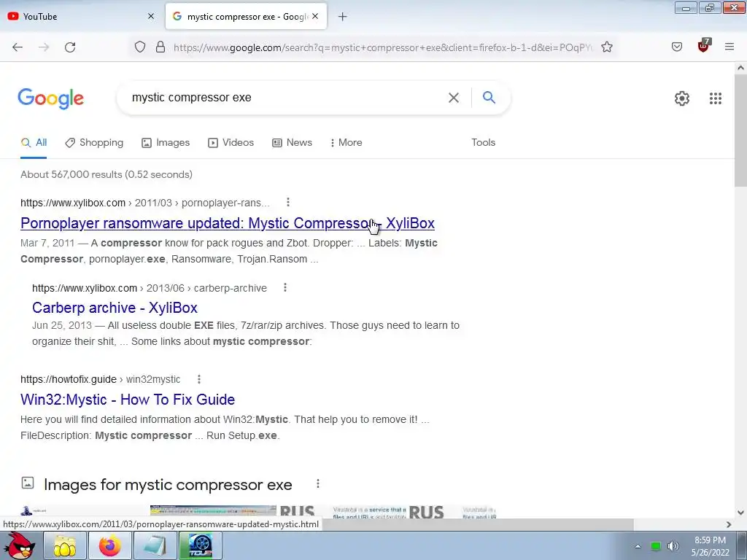Open the wheel app icon on taskbar
The height and width of the screenshot is (560, 747).
coord(201,545)
